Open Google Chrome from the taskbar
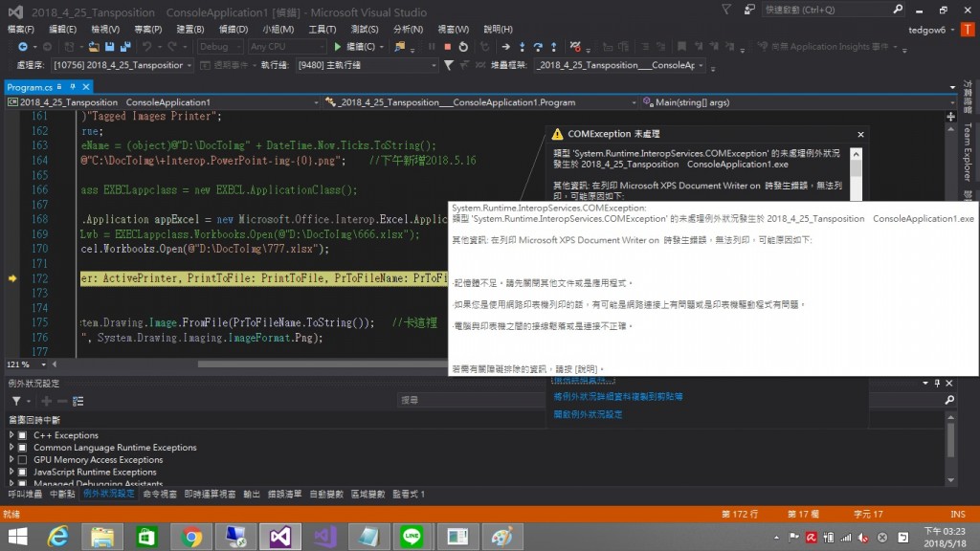The width and height of the screenshot is (980, 551). pyautogui.click(x=191, y=537)
